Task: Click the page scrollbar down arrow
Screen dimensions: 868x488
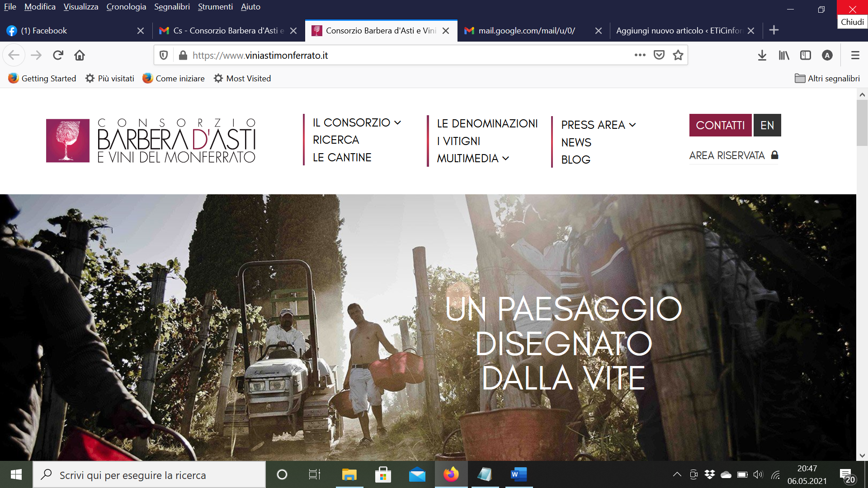Action: coord(862,455)
